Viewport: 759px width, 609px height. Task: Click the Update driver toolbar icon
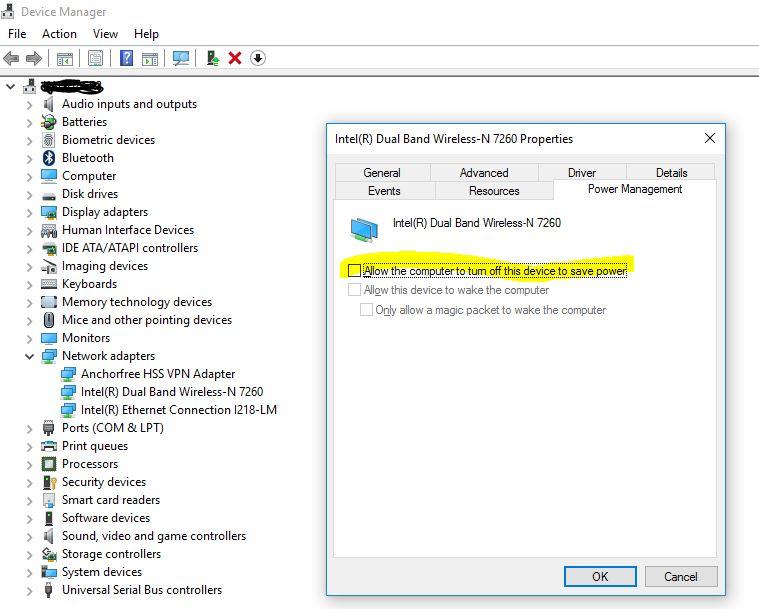[x=213, y=59]
